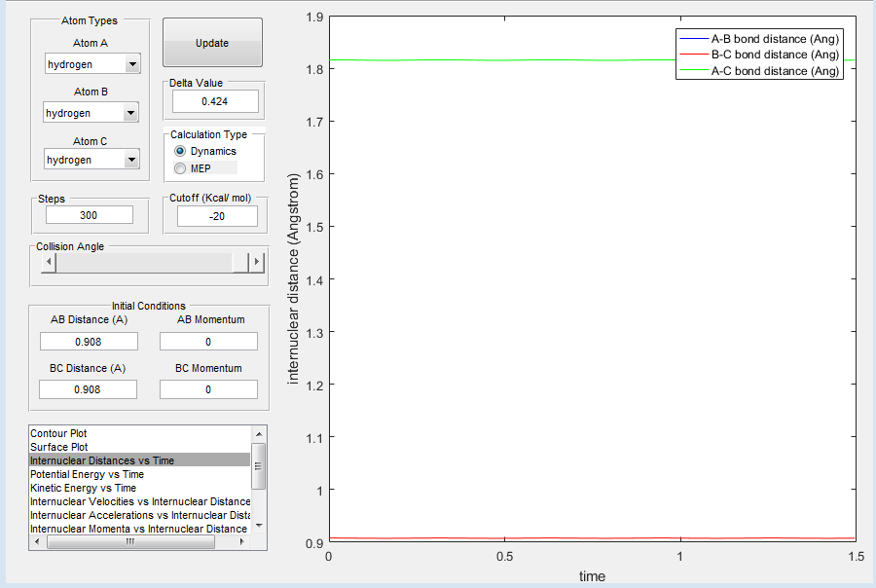Click the plot list scroll-down arrow

[x=259, y=526]
